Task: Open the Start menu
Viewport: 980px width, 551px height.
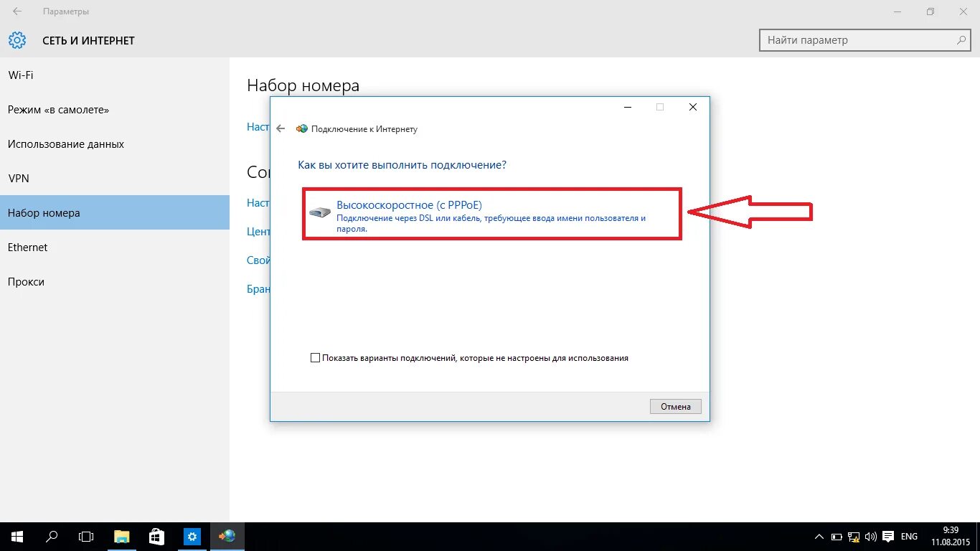Action: click(16, 536)
